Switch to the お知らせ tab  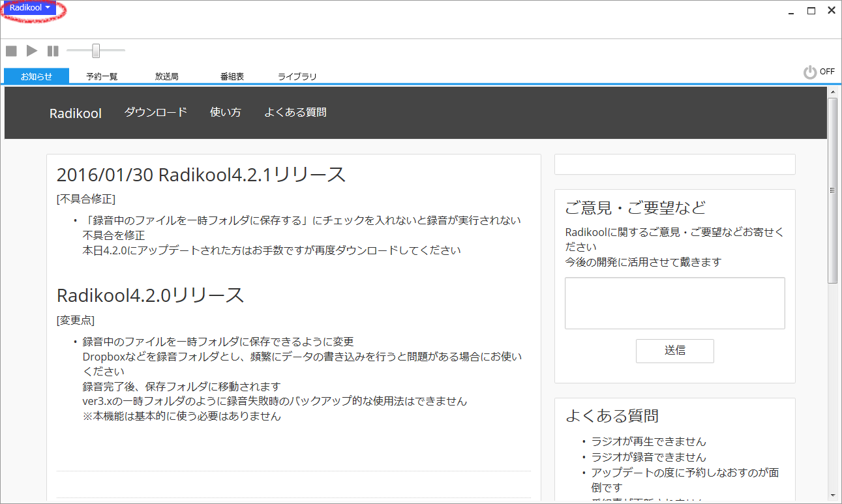[x=37, y=76]
